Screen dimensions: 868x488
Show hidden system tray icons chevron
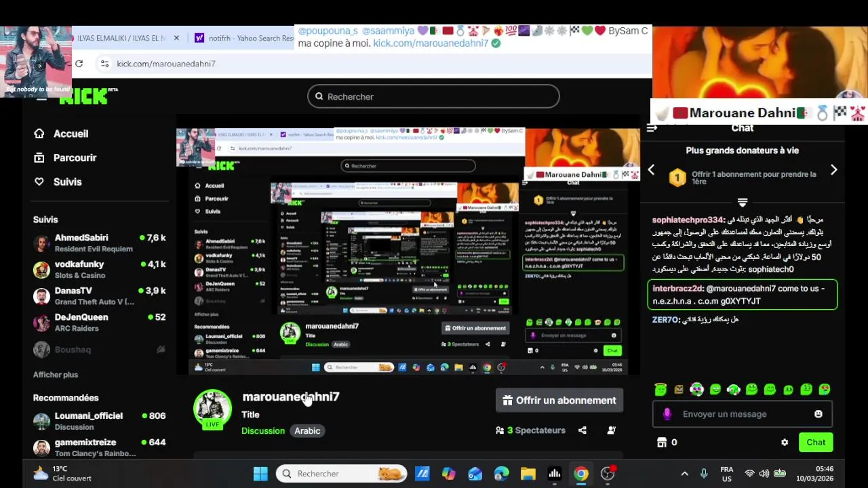[x=684, y=474]
